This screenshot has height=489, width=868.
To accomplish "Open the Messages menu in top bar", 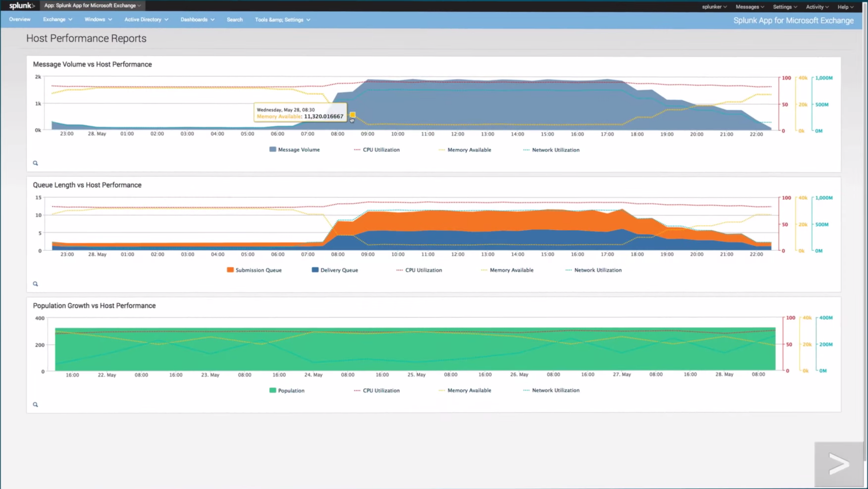I will tap(750, 7).
